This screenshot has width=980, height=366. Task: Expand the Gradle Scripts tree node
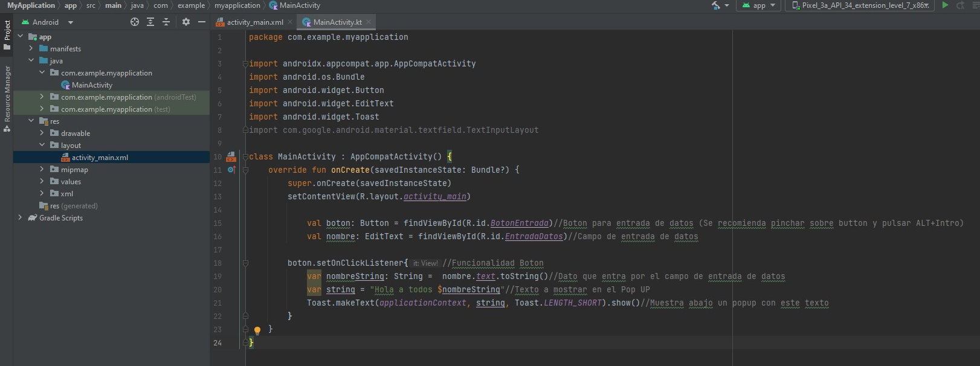pyautogui.click(x=20, y=217)
